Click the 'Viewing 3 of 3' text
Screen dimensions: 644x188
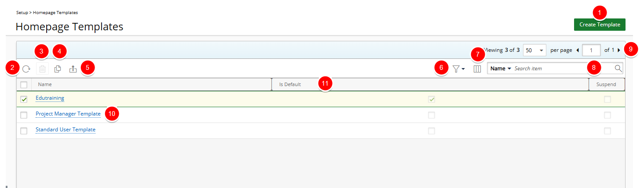501,50
